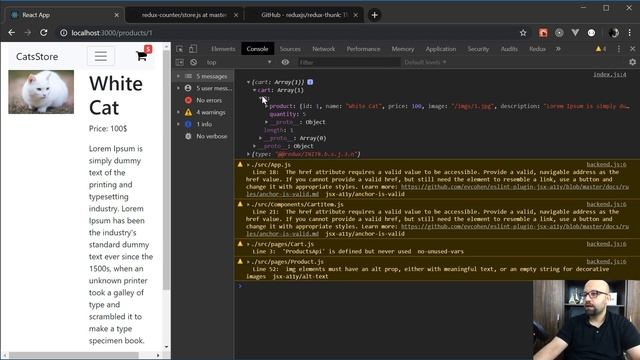Click the smiley face extension icon

591,33
